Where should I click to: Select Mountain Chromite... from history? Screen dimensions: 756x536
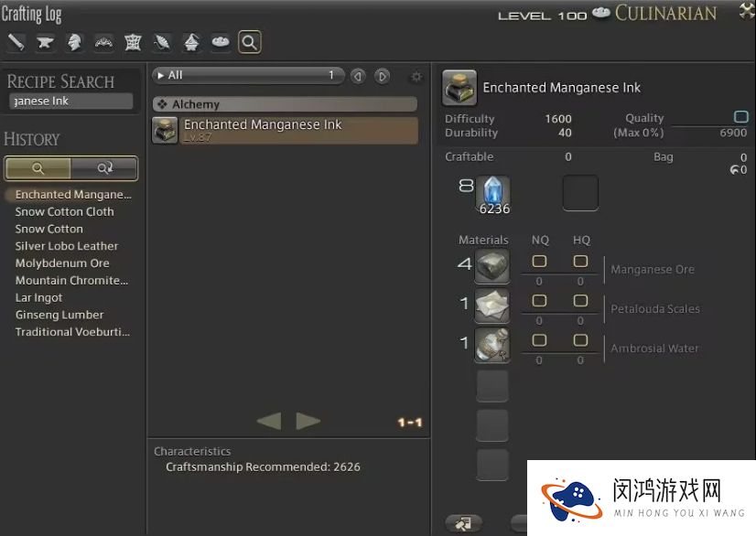point(71,280)
